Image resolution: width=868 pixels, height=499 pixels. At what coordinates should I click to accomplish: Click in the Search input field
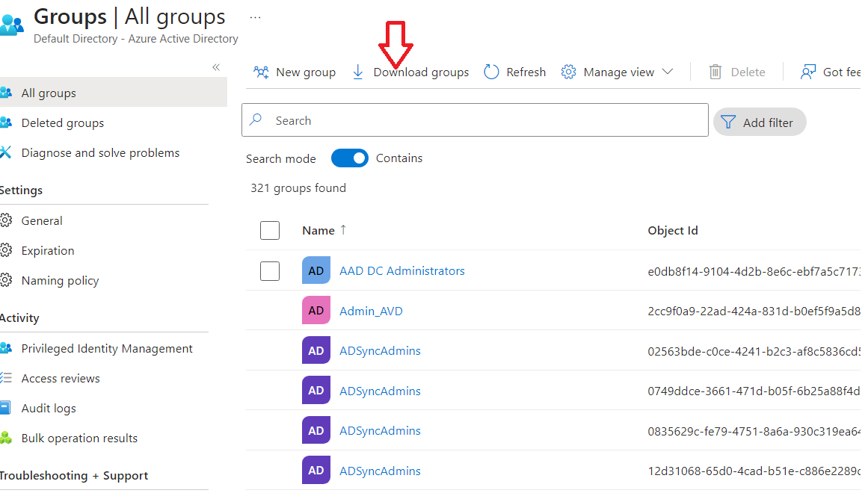tap(475, 120)
